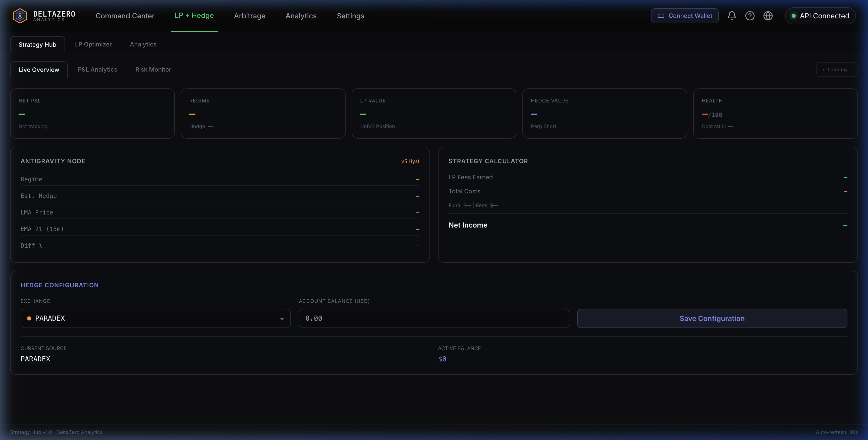Click the green API Connected status dot

click(794, 16)
